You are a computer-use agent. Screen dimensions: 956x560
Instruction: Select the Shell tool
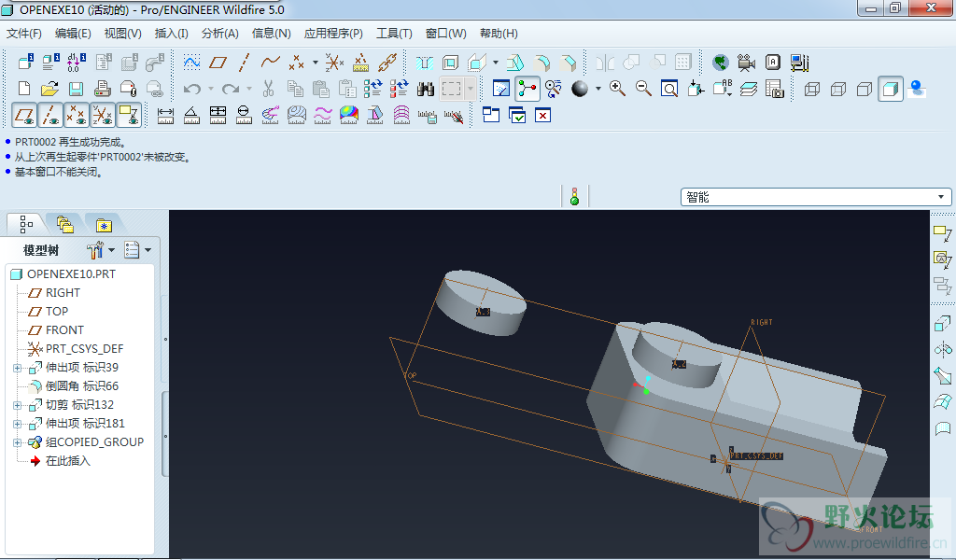[451, 63]
